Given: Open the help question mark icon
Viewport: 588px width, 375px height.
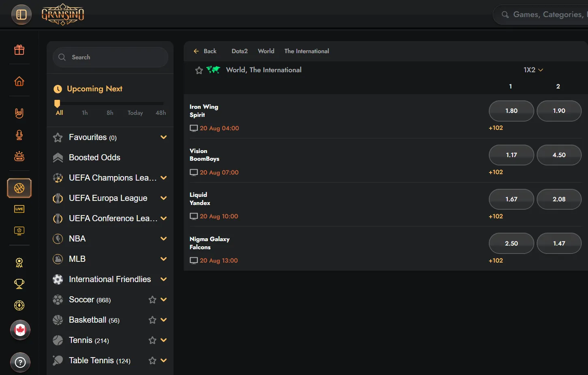Looking at the screenshot, I should [x=20, y=362].
